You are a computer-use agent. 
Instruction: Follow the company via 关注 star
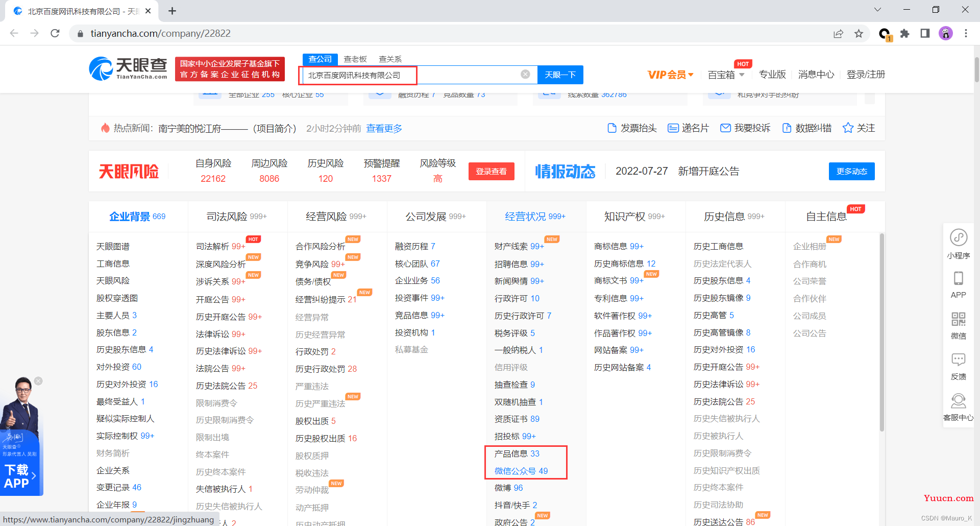click(x=848, y=128)
